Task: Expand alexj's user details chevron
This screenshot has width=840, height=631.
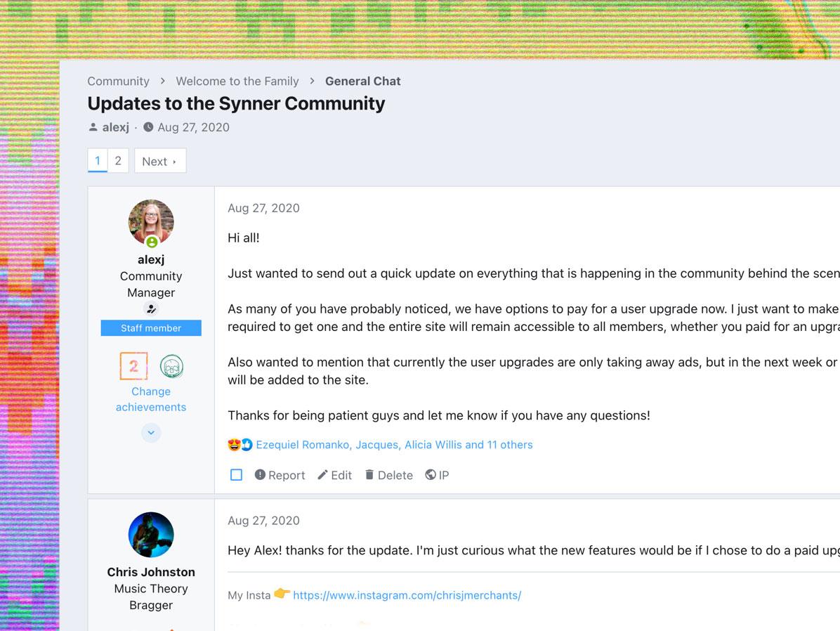Action: 151,433
